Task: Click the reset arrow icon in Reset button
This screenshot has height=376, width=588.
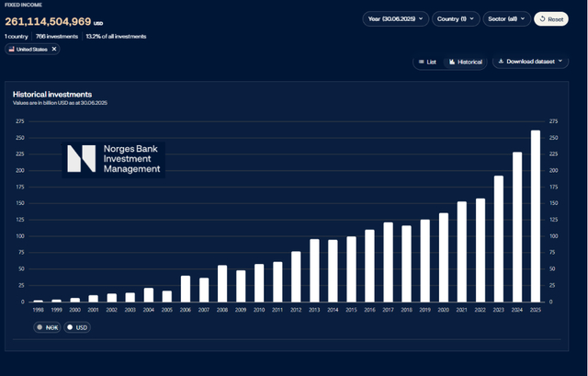Action: [x=542, y=18]
